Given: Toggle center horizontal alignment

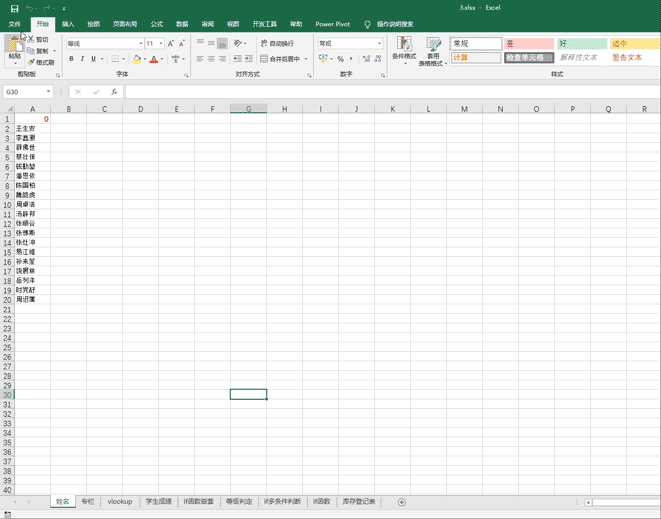Looking at the screenshot, I should 211,59.
